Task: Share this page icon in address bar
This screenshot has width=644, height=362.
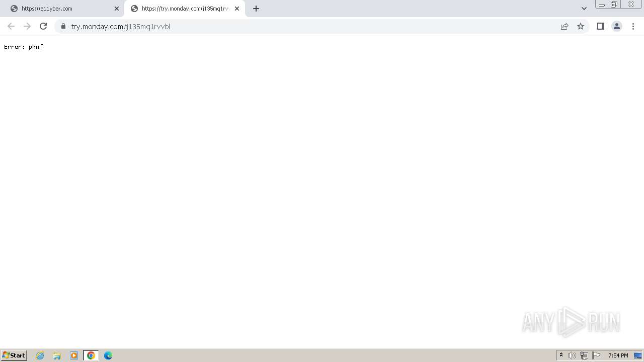Action: pos(565,26)
